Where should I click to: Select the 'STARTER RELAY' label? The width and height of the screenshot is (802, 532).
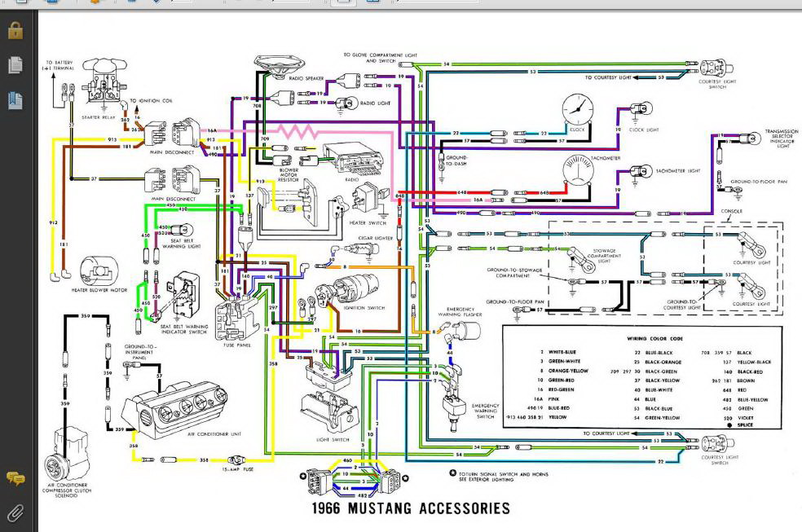[98, 117]
